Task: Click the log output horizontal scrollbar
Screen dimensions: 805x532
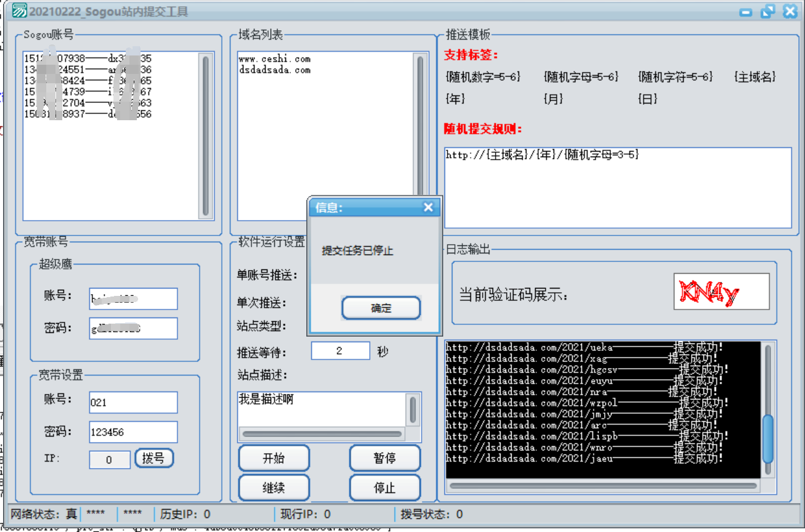Action: (x=604, y=486)
